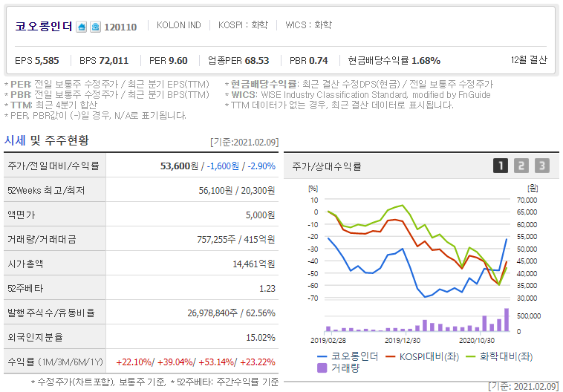Screen dimensions: 563x392
Task: Select the stock price 53,600원
Action: click(179, 166)
